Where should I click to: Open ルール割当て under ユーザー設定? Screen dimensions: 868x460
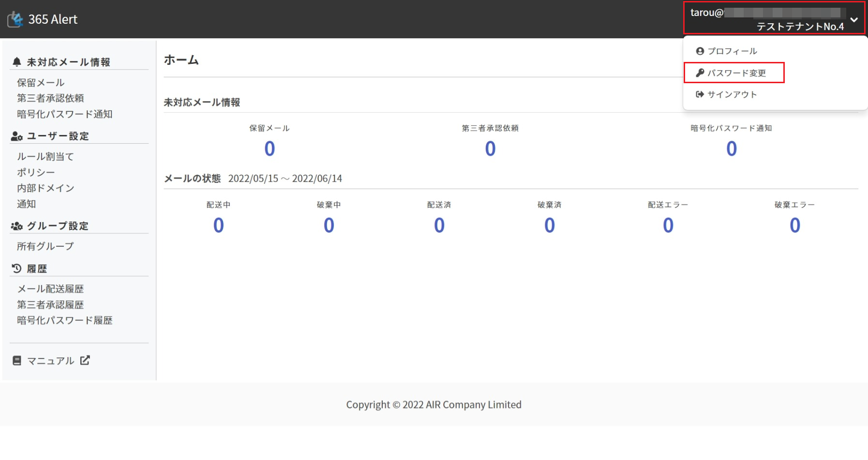pyautogui.click(x=45, y=157)
